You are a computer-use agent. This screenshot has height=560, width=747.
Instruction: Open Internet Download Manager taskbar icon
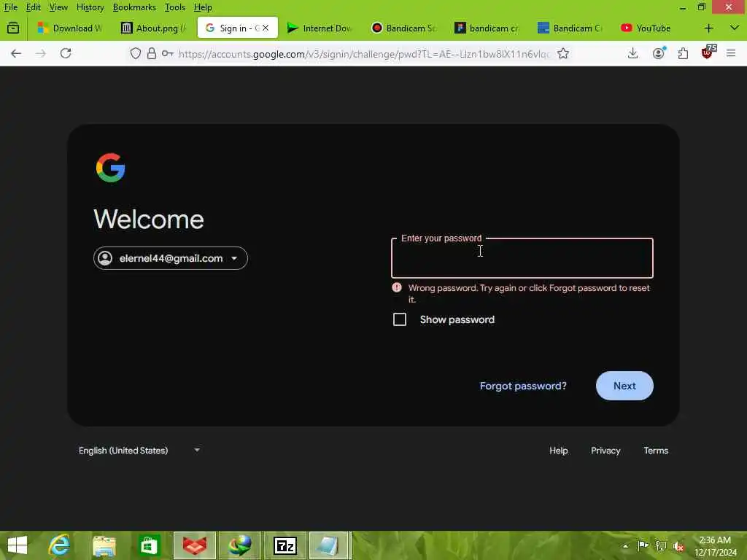(239, 545)
